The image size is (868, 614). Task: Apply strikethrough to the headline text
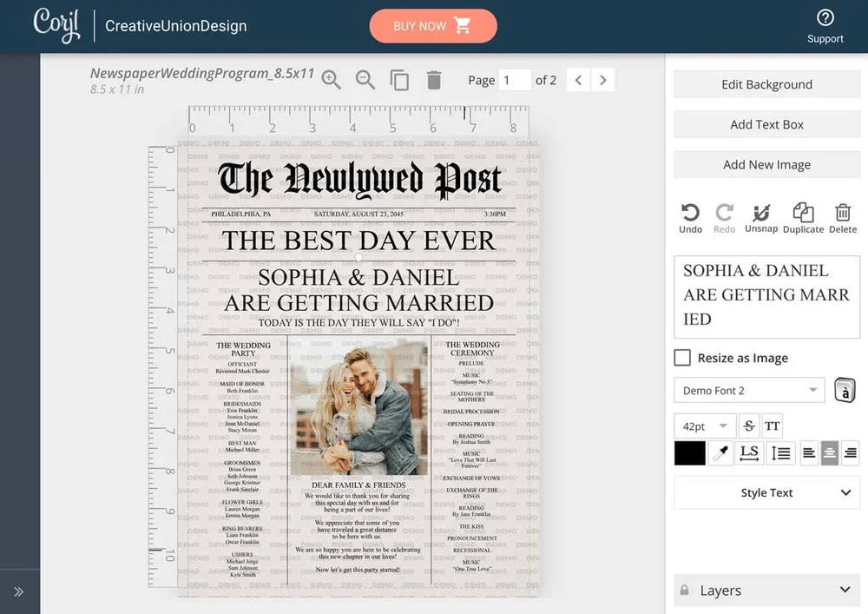point(748,426)
